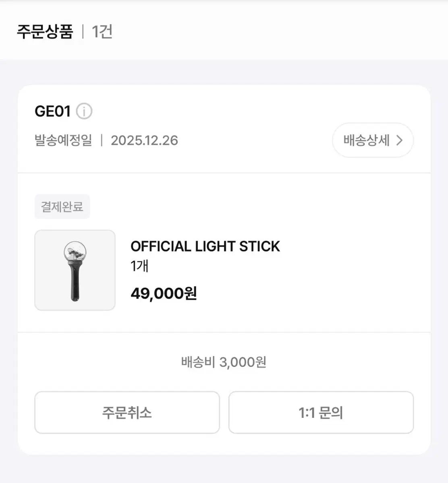
Task: Click the 1건 order count
Action: click(102, 31)
